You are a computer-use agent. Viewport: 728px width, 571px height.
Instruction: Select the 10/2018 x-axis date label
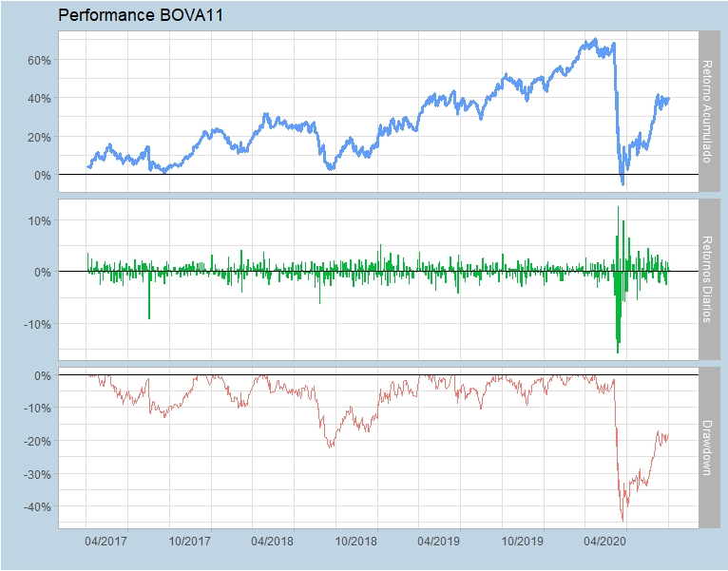(354, 542)
